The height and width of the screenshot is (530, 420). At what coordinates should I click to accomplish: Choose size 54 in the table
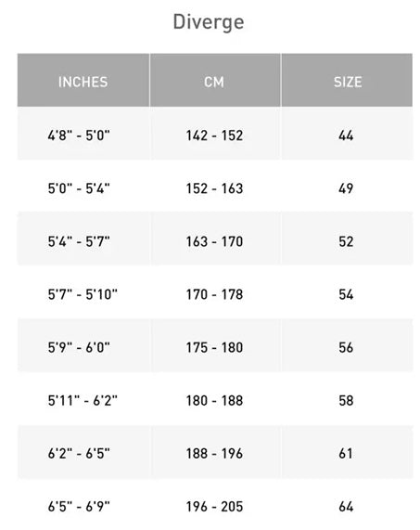coord(346,294)
